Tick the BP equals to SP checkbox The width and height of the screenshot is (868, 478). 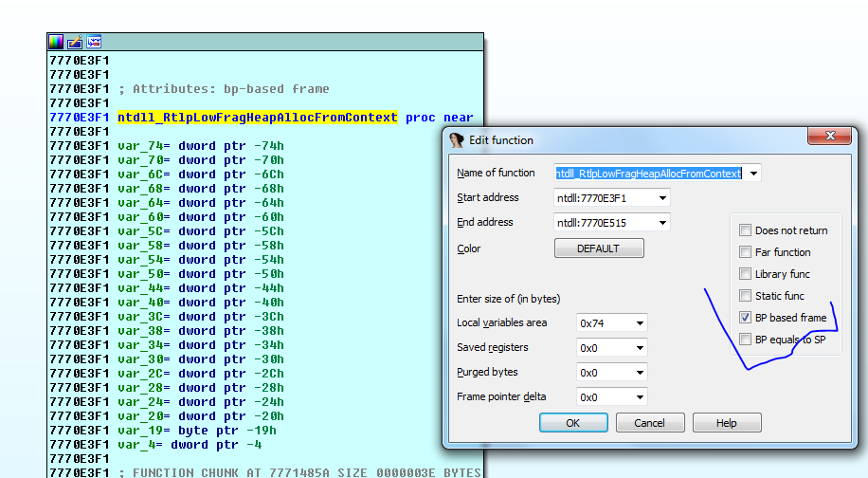pos(746,340)
